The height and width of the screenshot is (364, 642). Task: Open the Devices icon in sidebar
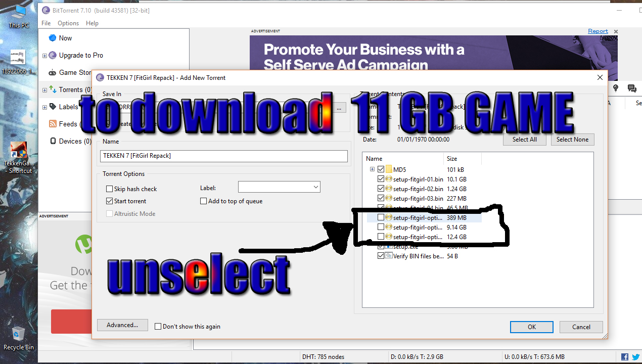pos(53,141)
